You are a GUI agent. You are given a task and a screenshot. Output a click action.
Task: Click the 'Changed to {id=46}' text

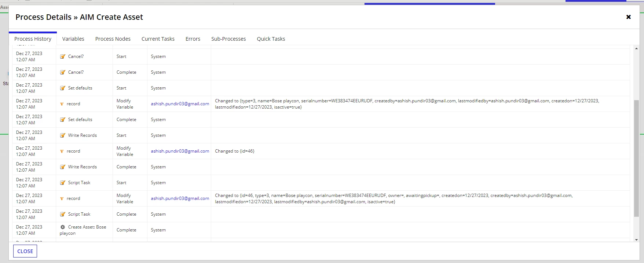pyautogui.click(x=235, y=151)
